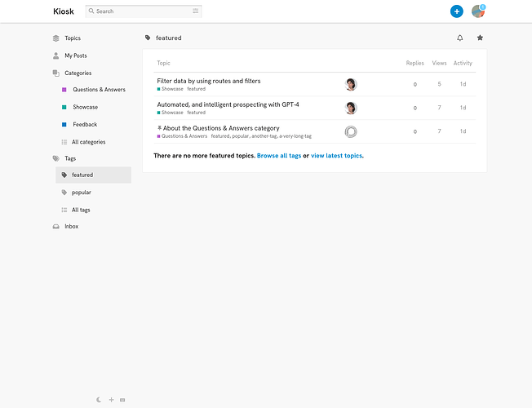This screenshot has height=408, width=532.
Task: Click the keyboard shortcuts icon in sidebar footer
Action: (x=122, y=400)
